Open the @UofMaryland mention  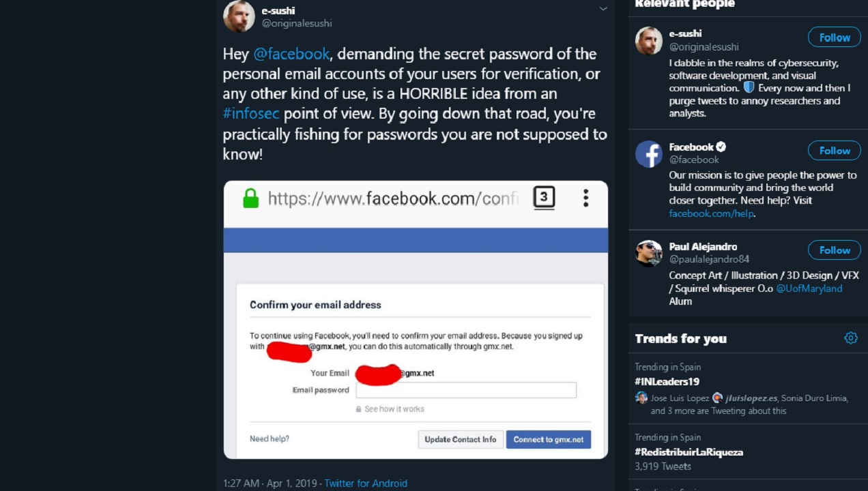coord(809,288)
